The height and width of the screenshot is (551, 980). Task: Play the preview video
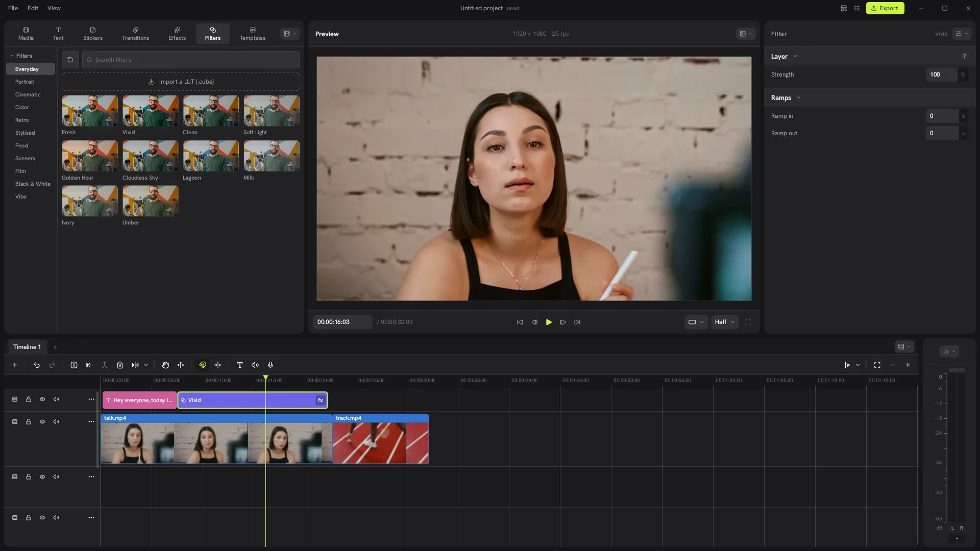click(549, 322)
